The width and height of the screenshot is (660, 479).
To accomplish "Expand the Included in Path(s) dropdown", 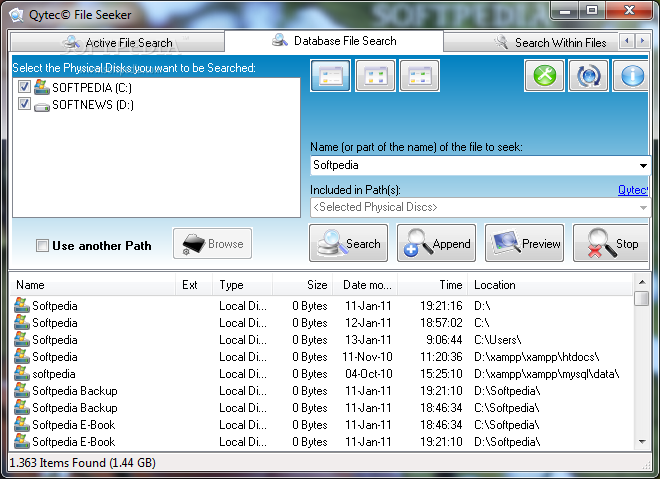I will pos(643,208).
